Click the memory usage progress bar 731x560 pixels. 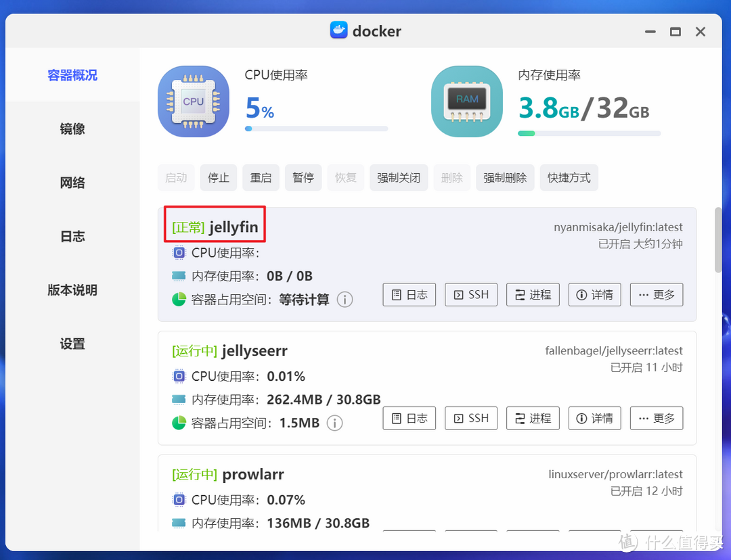(x=589, y=133)
